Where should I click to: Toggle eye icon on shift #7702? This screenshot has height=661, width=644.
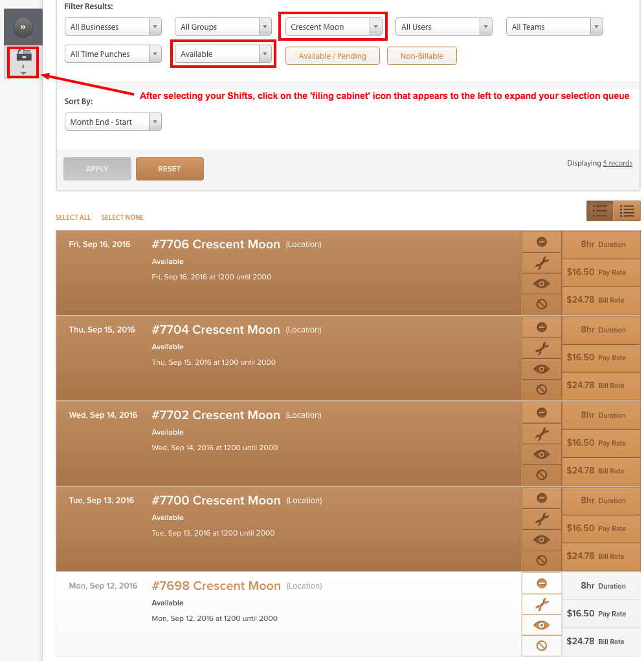(x=542, y=455)
